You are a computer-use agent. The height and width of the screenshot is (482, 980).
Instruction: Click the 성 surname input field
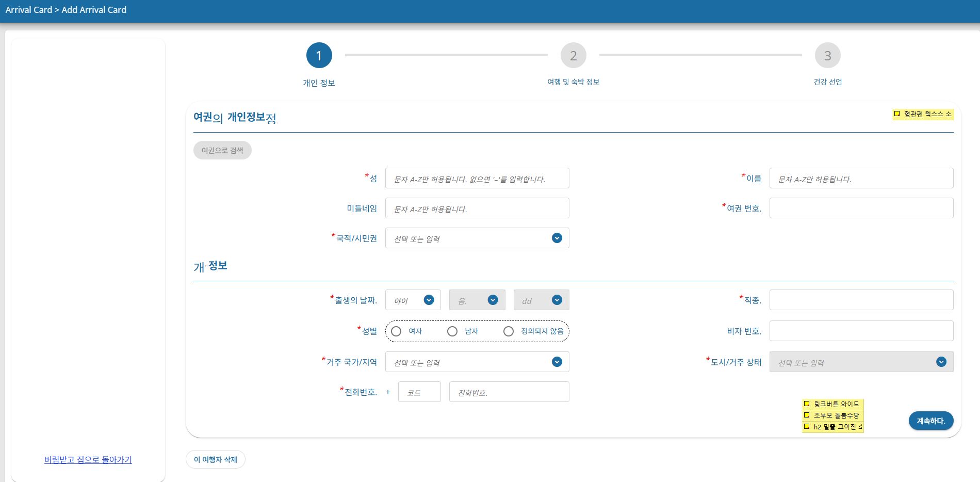click(x=477, y=179)
